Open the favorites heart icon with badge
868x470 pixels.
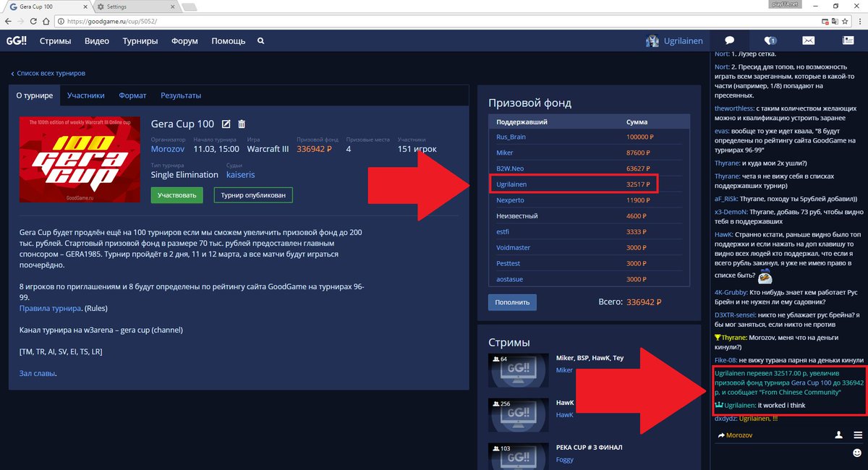(770, 40)
